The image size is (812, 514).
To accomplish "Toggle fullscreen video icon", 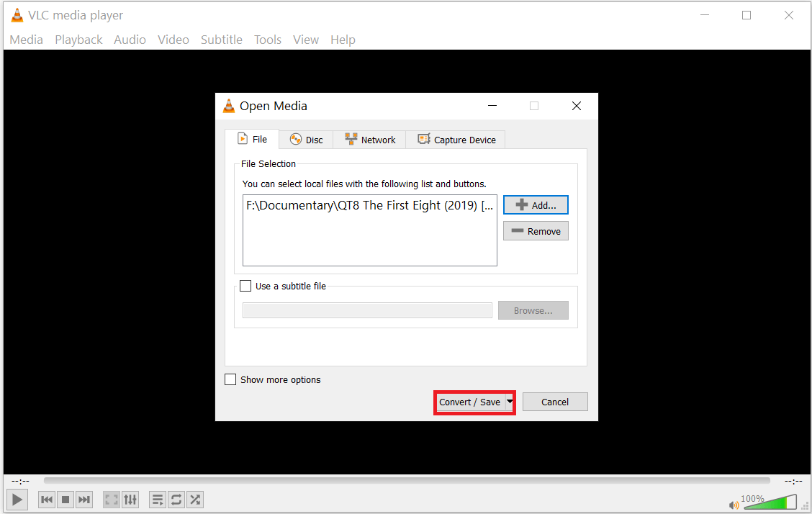I will click(x=112, y=500).
